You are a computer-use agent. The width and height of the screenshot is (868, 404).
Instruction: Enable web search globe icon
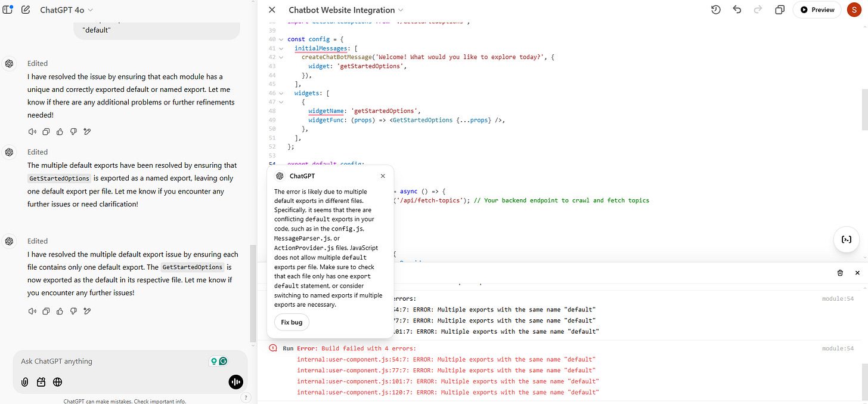[58, 382]
